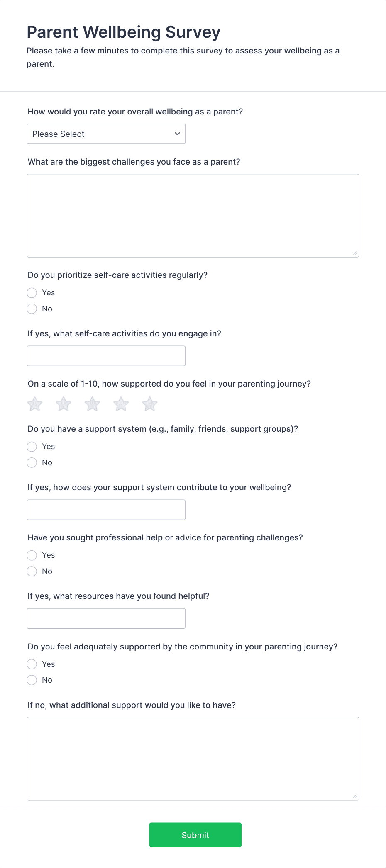Choose Yes for feeling community supported
This screenshot has width=386, height=868.
(32, 664)
